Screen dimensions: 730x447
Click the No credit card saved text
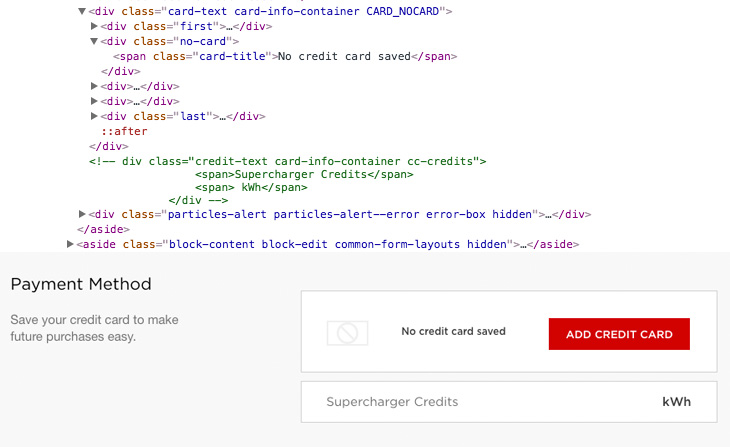(x=453, y=331)
